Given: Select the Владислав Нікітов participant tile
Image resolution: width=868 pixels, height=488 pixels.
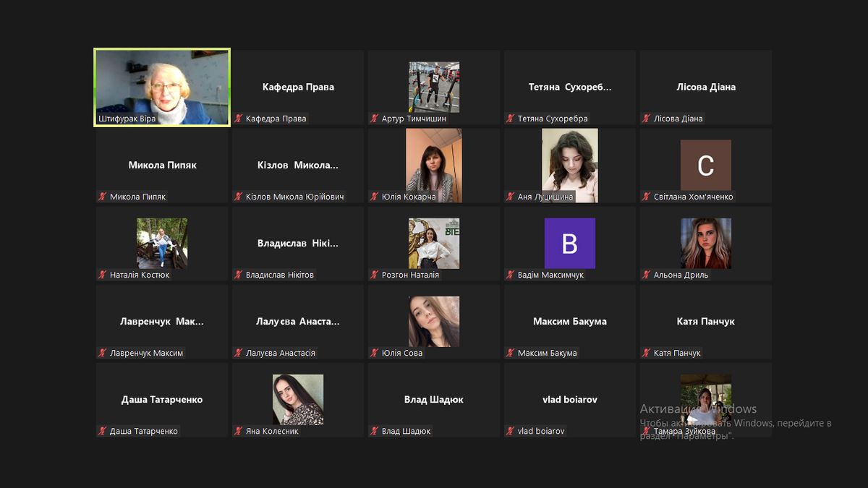Looking at the screenshot, I should tap(297, 243).
